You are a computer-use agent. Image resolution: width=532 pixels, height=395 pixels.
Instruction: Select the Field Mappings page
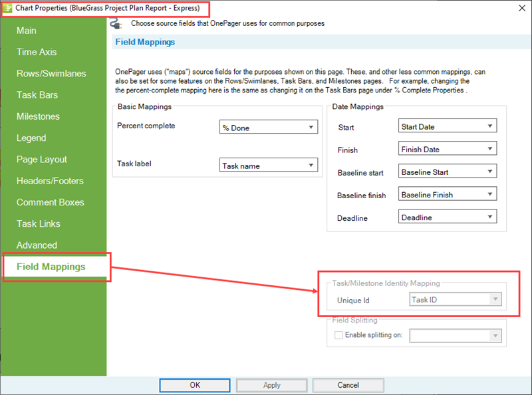51,267
